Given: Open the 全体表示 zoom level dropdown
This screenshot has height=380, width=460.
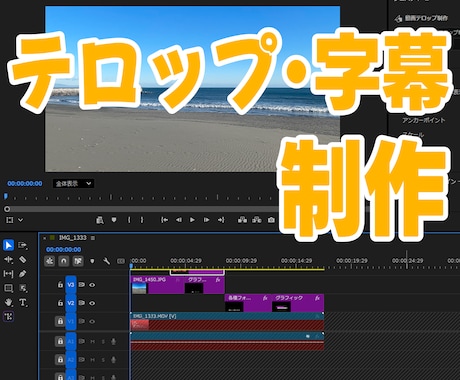Looking at the screenshot, I should pyautogui.click(x=73, y=183).
